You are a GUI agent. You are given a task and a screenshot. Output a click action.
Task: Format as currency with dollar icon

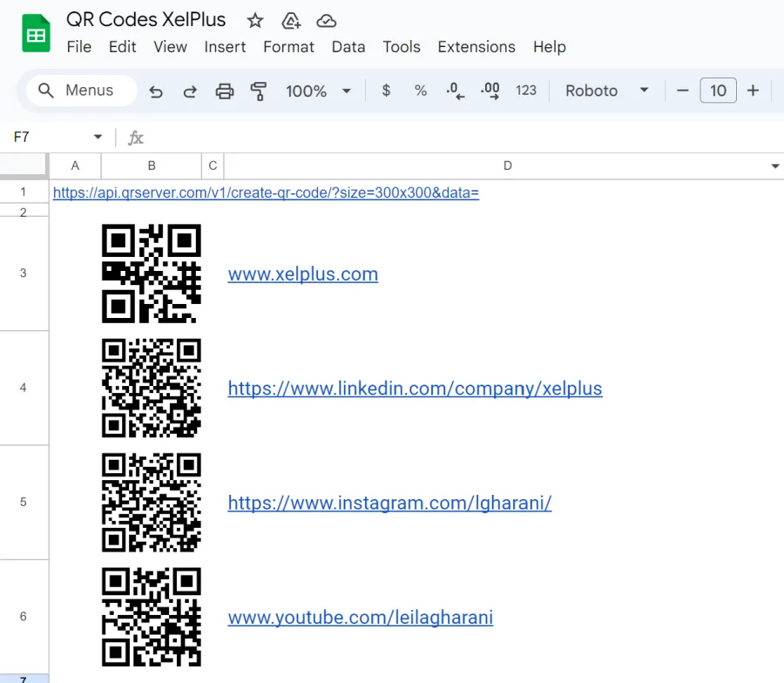386,91
